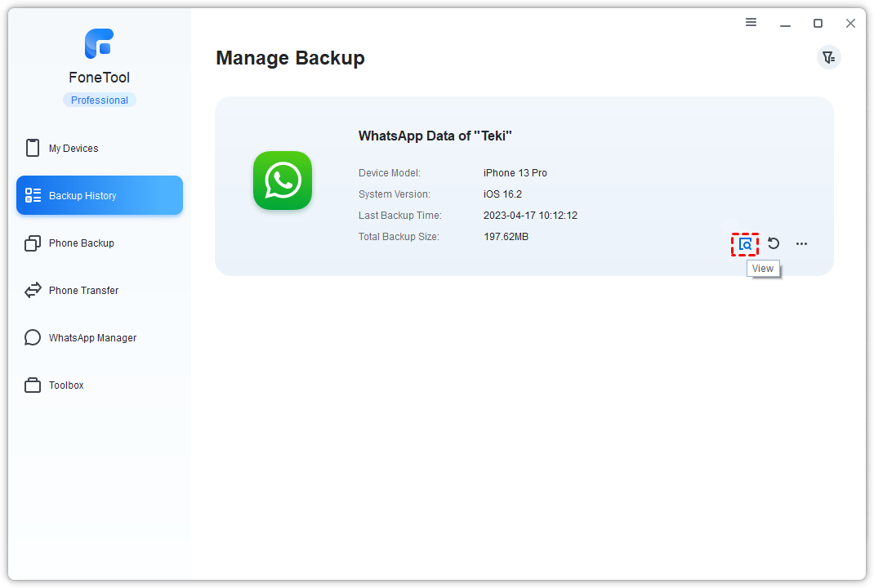Click the FoneTool logo
This screenshot has width=874, height=588.
point(99,44)
